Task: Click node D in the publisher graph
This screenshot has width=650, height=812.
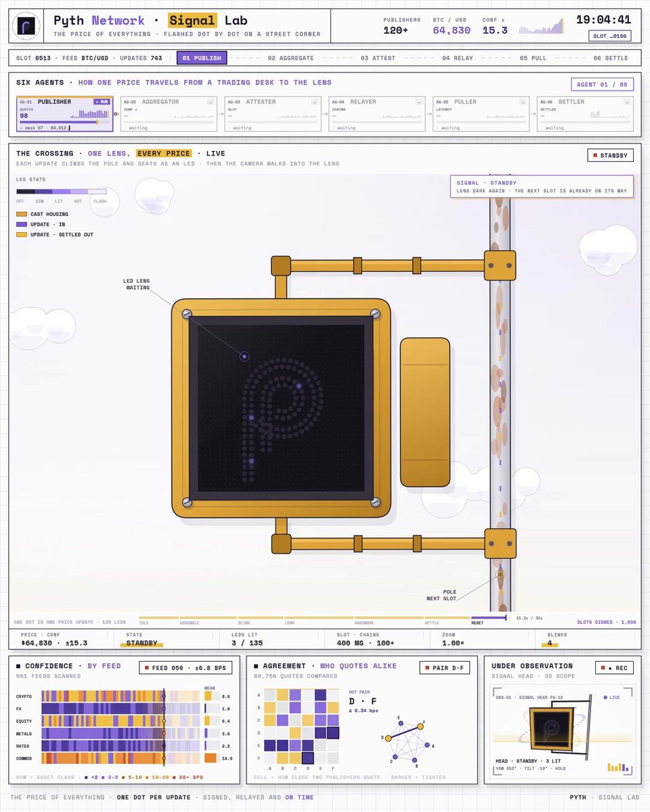Action: coord(389,738)
